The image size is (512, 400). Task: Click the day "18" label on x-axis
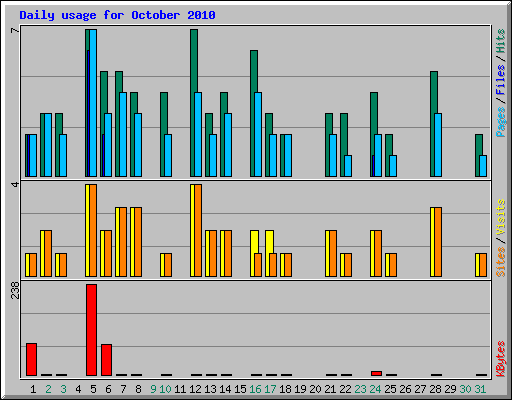[x=285, y=389]
